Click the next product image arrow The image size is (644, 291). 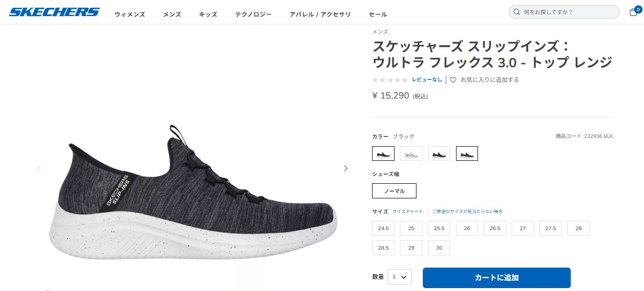[346, 168]
